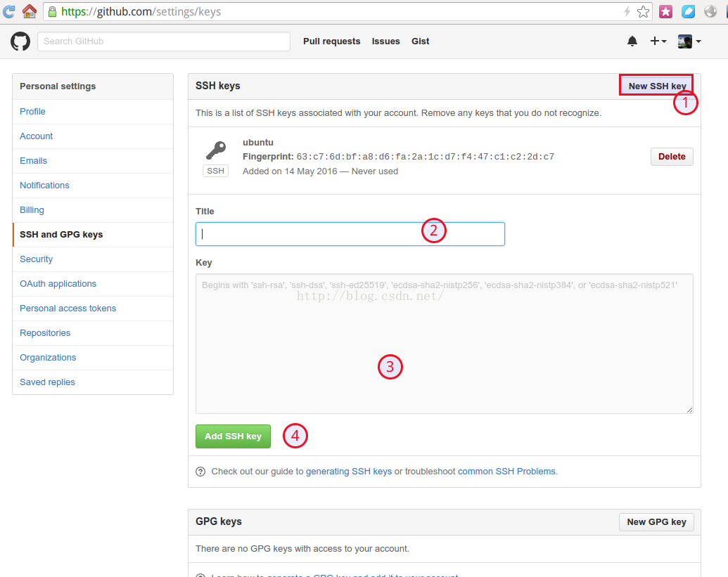Click the green Add SSH key button
The width and height of the screenshot is (728, 577).
[233, 436]
